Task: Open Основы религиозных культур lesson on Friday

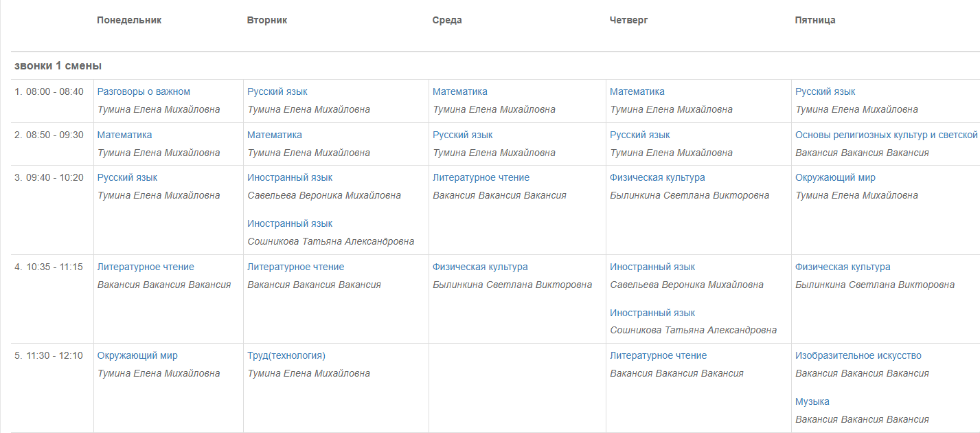Action: tap(887, 135)
